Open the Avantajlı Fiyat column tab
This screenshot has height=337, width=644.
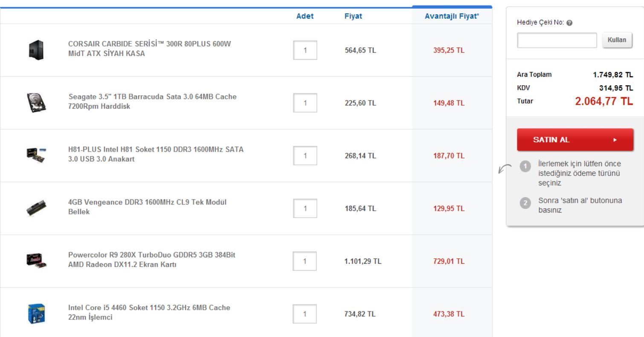pos(452,16)
